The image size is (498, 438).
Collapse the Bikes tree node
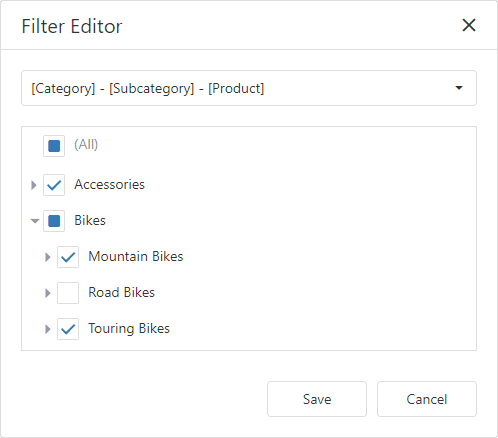click(x=35, y=221)
